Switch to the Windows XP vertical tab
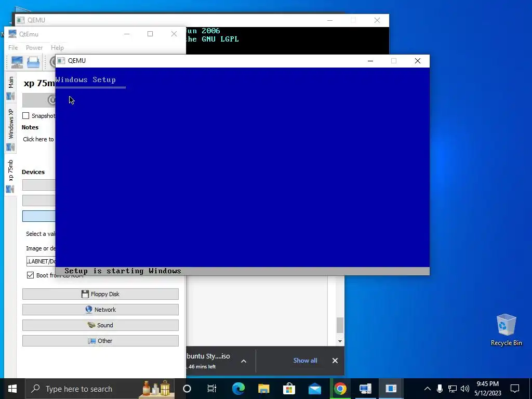 (x=10, y=129)
